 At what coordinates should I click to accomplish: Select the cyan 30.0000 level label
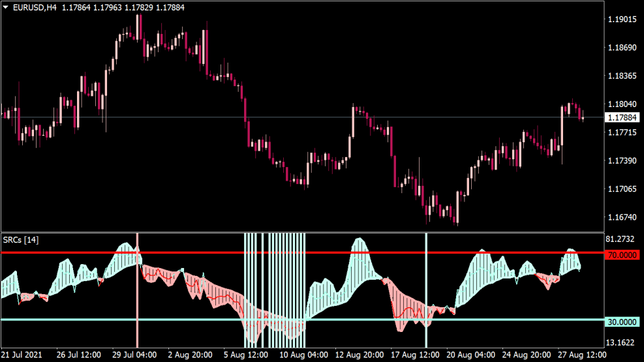(x=622, y=322)
